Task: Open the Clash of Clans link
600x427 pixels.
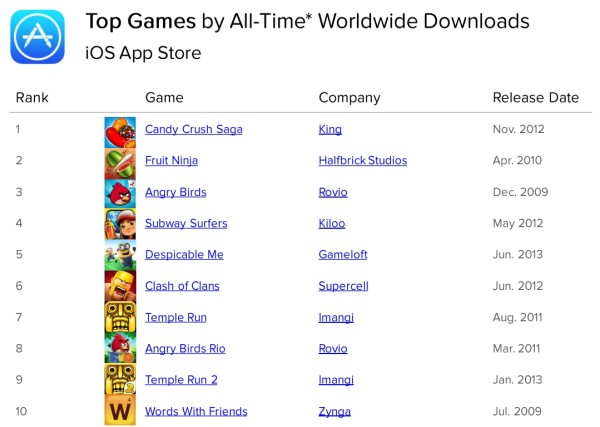Action: [x=182, y=286]
